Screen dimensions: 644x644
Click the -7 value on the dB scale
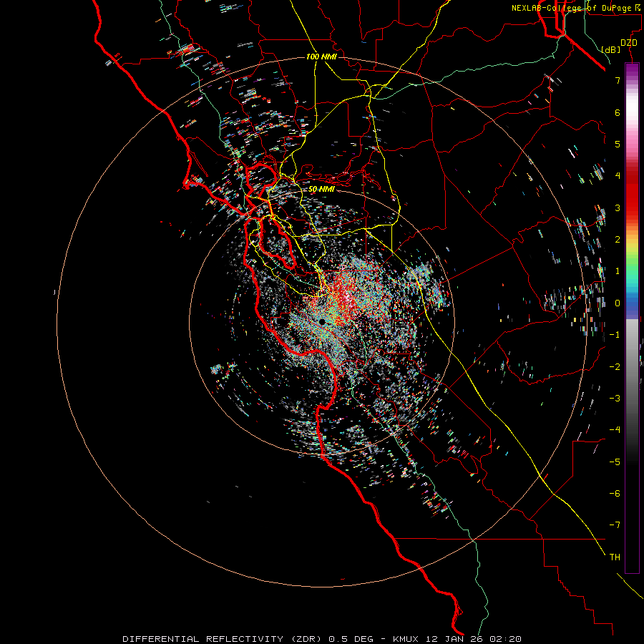click(615, 525)
